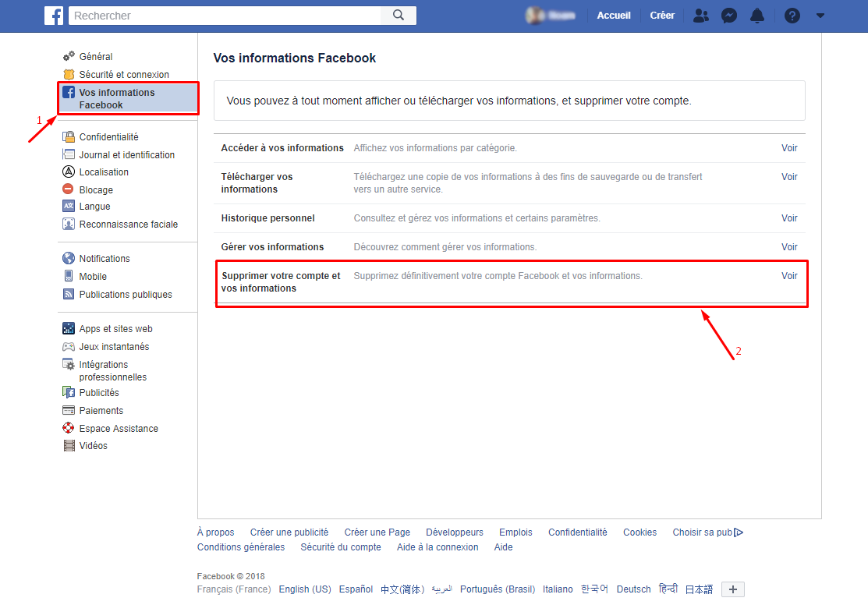The height and width of the screenshot is (612, 868).
Task: Switch language to Italiano
Action: click(x=558, y=589)
